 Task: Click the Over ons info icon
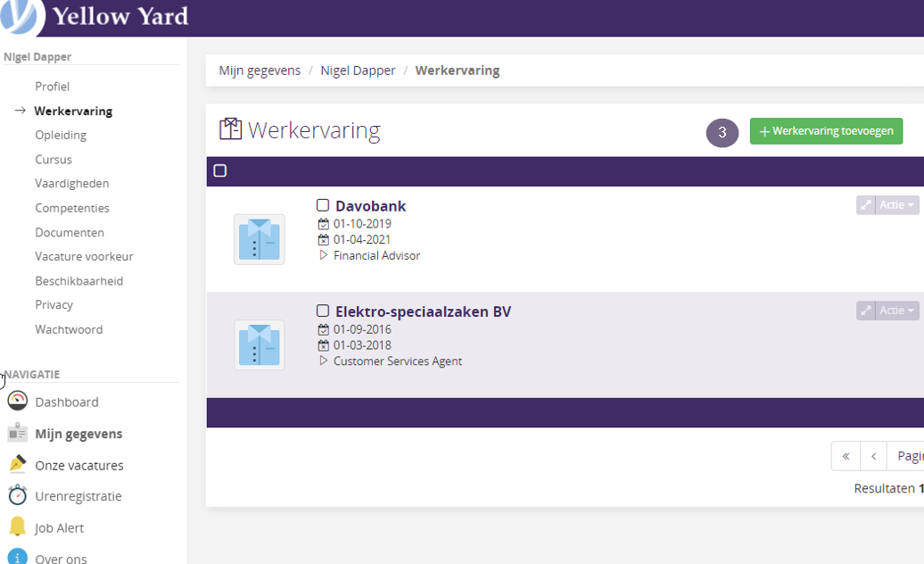click(x=18, y=557)
